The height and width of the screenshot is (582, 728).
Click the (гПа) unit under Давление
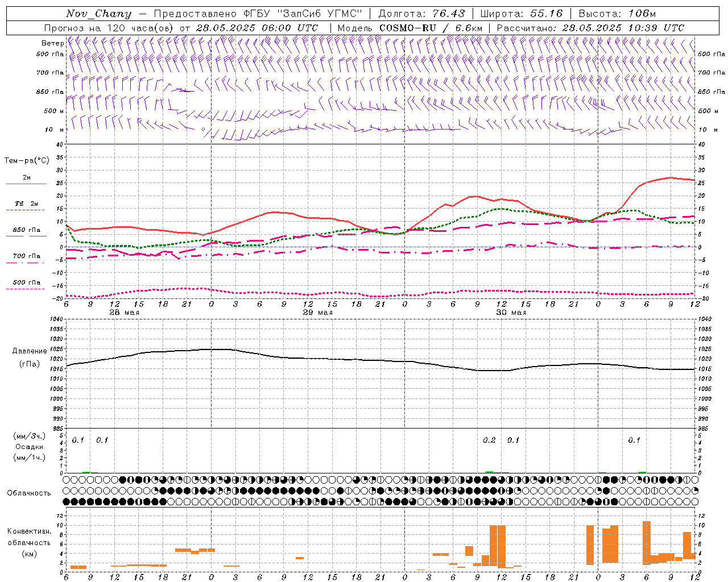pos(30,364)
